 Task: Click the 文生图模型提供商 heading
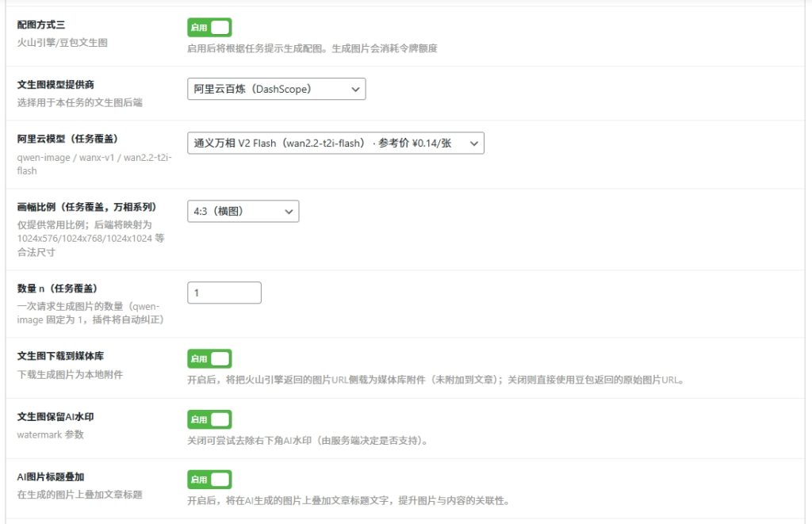(x=55, y=84)
